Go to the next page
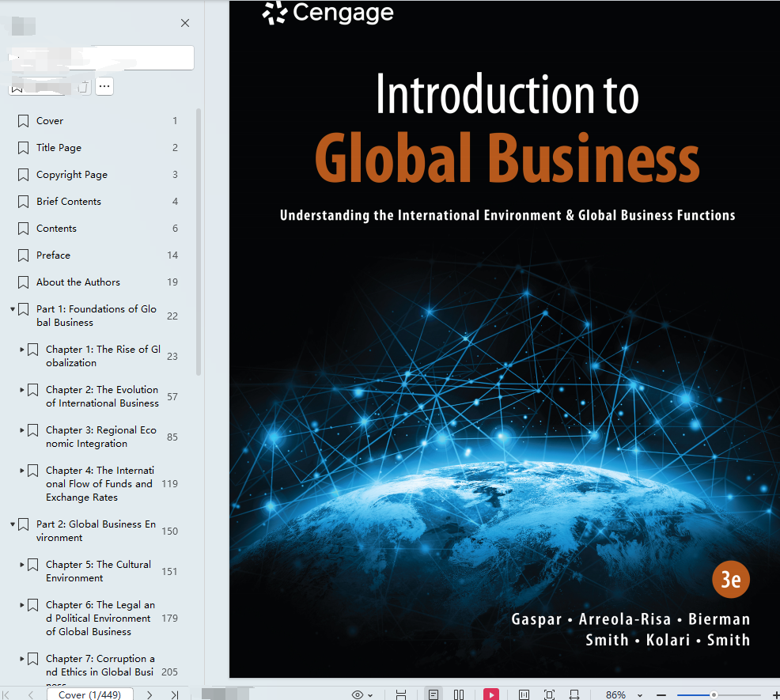Screen dimensions: 780x700 pos(150,694)
